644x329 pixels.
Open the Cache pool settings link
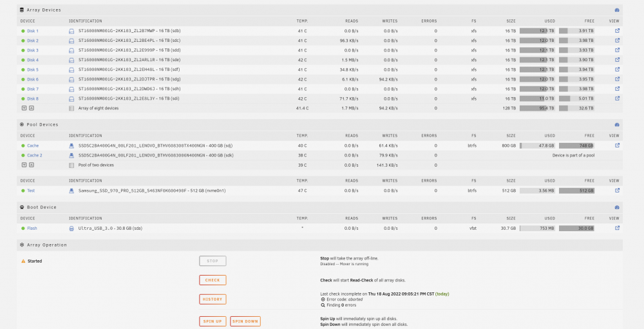(33, 146)
